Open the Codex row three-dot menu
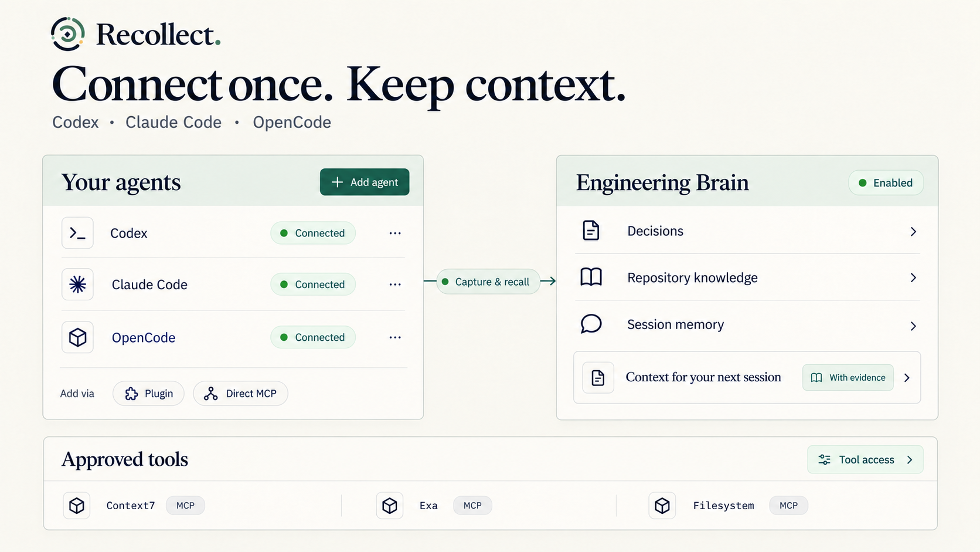This screenshot has height=552, width=980. 395,233
